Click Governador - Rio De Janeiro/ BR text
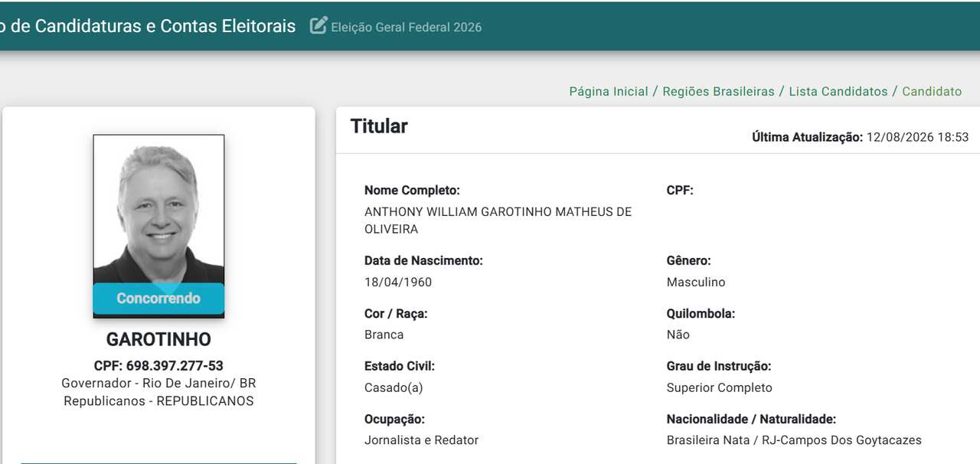980x464 pixels. [x=158, y=383]
